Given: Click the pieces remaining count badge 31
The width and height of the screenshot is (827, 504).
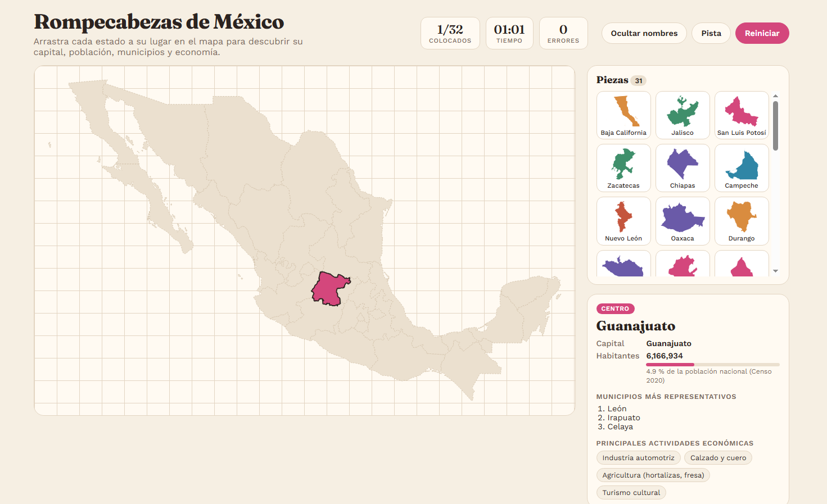Looking at the screenshot, I should [639, 80].
